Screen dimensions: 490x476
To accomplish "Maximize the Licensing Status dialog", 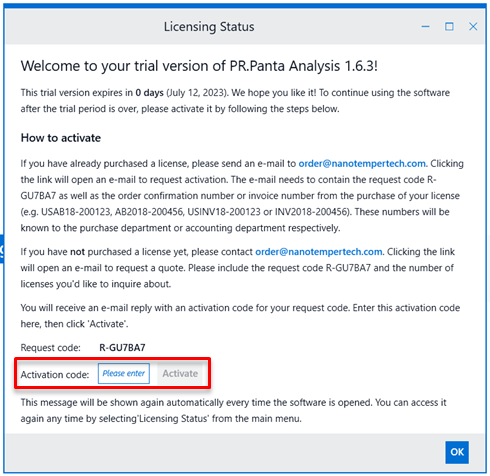I will (449, 27).
